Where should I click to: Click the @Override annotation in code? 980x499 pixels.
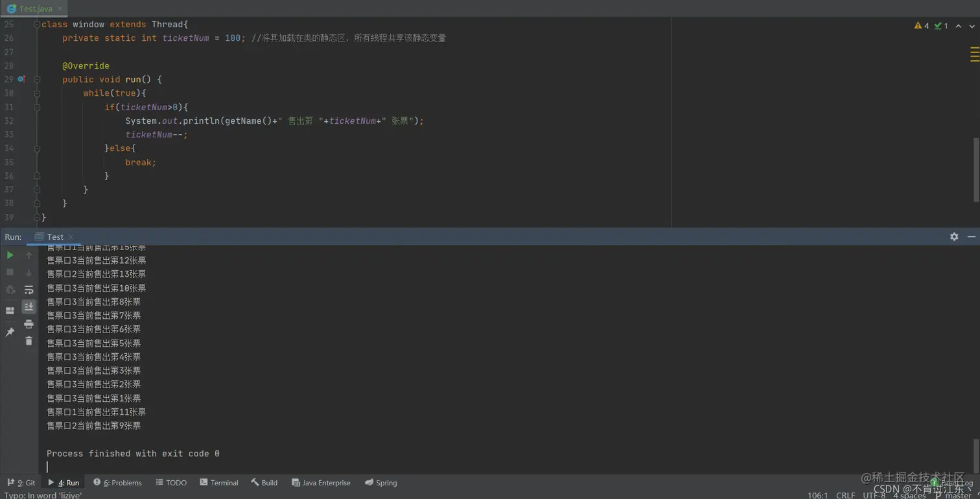pyautogui.click(x=86, y=66)
